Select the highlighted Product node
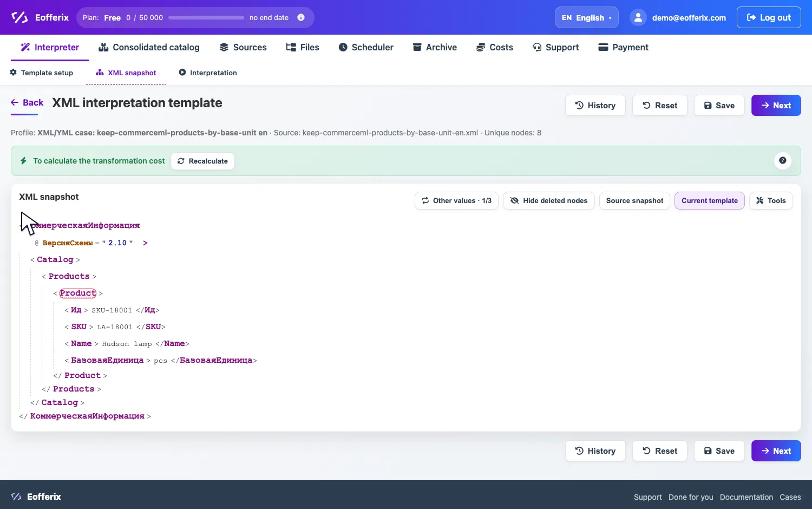Image resolution: width=812 pixels, height=509 pixels. click(78, 293)
